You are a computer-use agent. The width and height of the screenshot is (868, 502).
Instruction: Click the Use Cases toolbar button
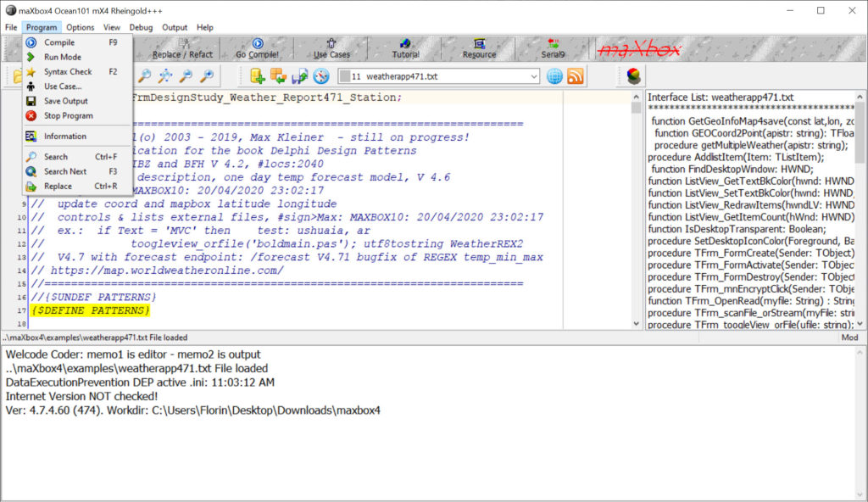331,49
